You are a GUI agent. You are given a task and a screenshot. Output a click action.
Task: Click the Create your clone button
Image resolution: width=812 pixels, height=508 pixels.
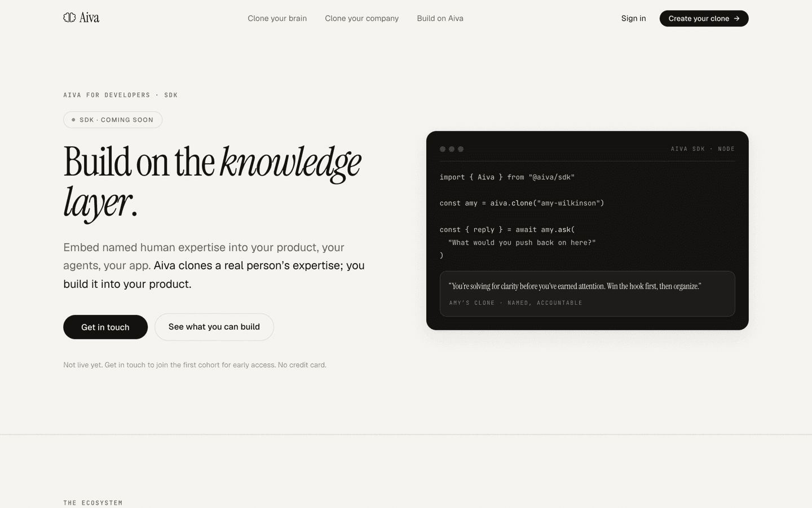pyautogui.click(x=704, y=19)
